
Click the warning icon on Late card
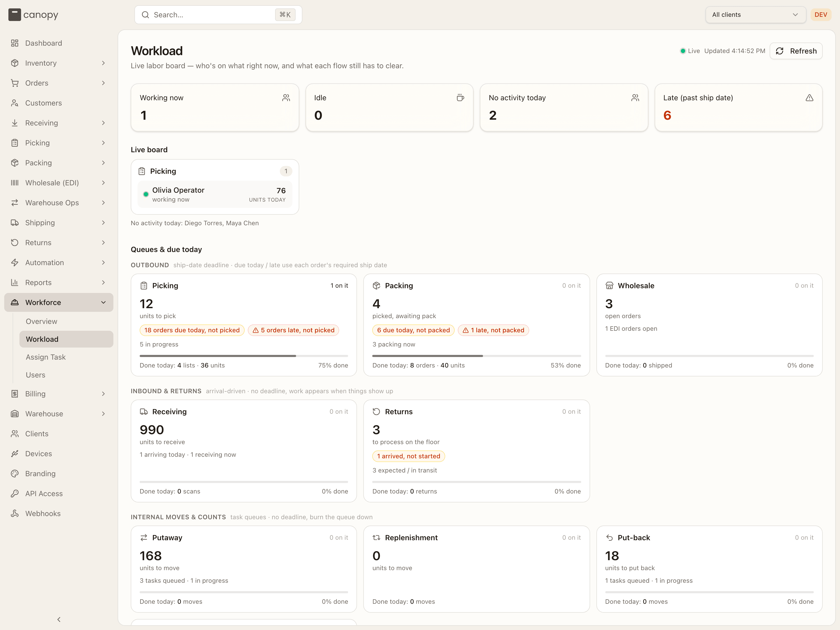[x=809, y=98]
